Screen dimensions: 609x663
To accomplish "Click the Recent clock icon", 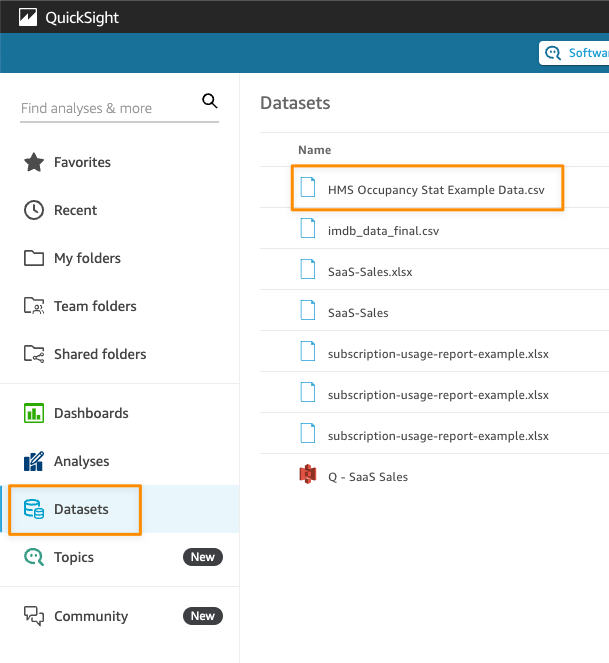I will (34, 210).
